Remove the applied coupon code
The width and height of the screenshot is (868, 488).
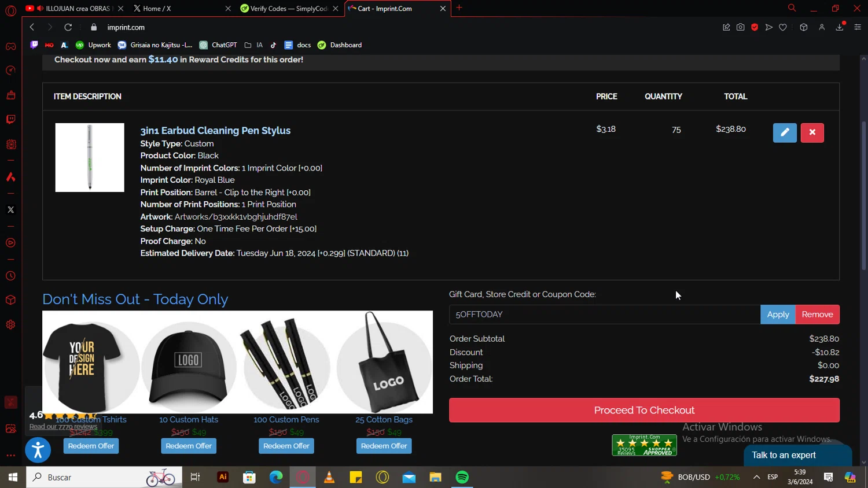tap(817, 315)
